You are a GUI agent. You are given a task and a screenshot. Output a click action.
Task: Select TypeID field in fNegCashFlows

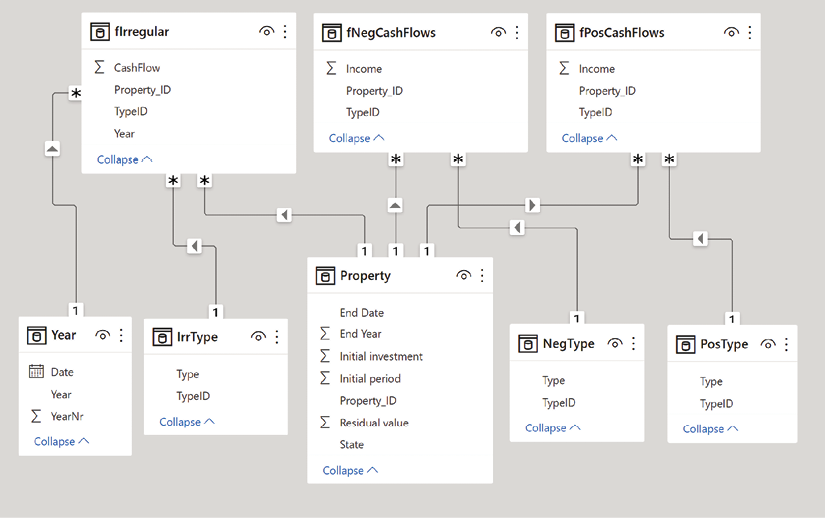click(363, 112)
